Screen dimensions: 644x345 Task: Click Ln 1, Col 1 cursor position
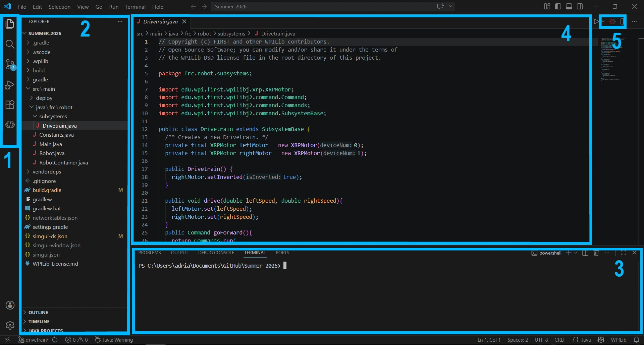[489, 340]
